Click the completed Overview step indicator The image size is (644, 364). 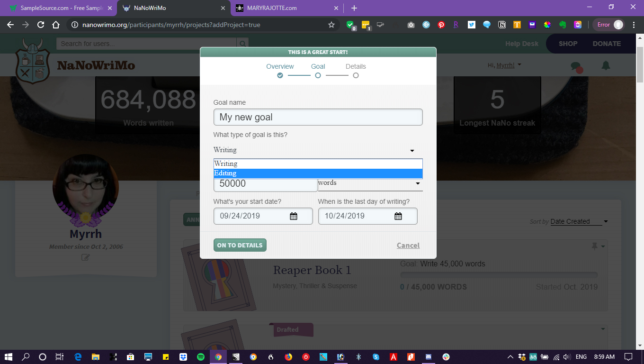pos(280,75)
